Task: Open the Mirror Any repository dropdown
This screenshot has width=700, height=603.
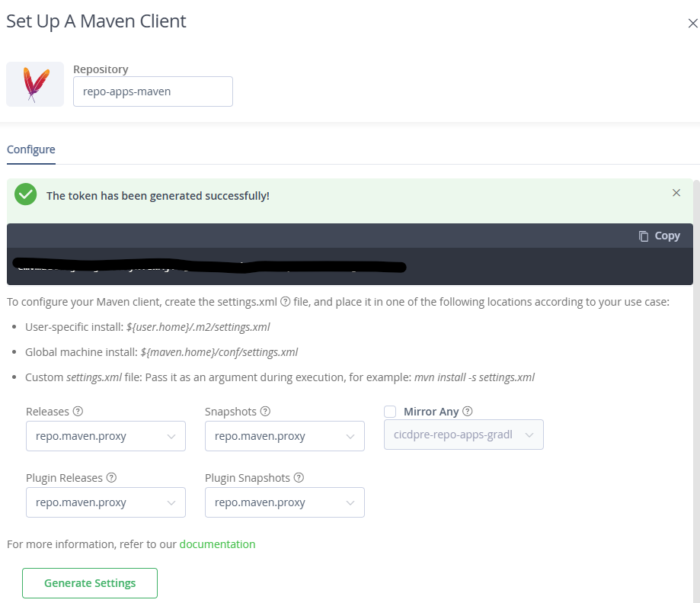Action: tap(464, 435)
